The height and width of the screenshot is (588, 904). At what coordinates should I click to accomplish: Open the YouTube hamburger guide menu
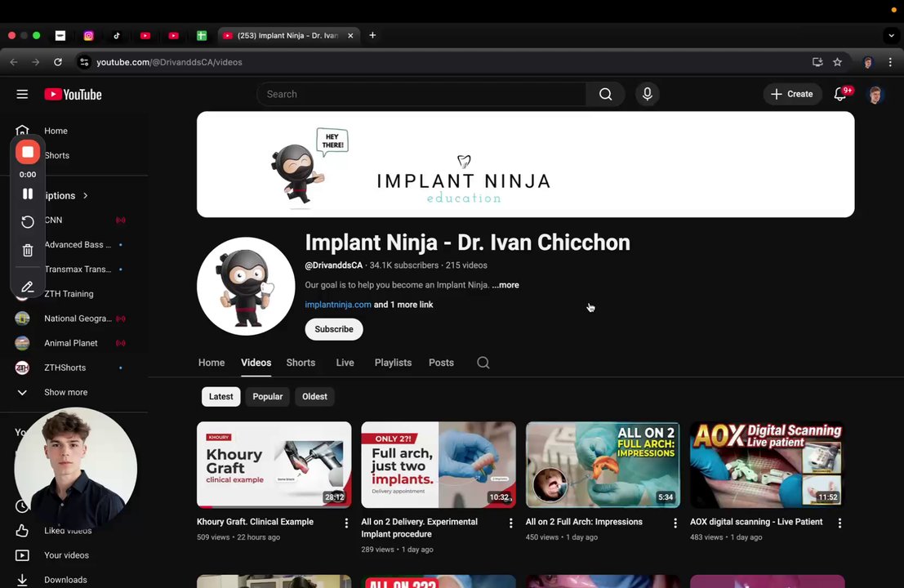point(22,94)
